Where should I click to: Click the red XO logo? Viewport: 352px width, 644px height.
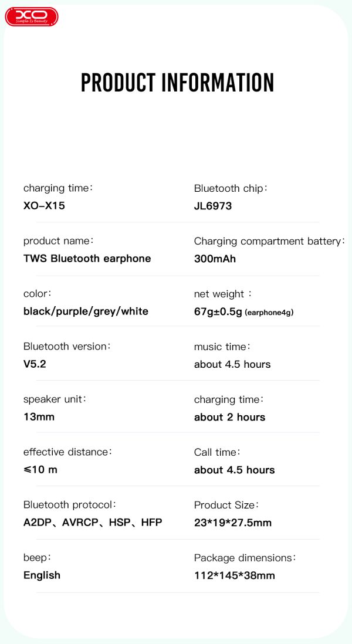(x=32, y=16)
